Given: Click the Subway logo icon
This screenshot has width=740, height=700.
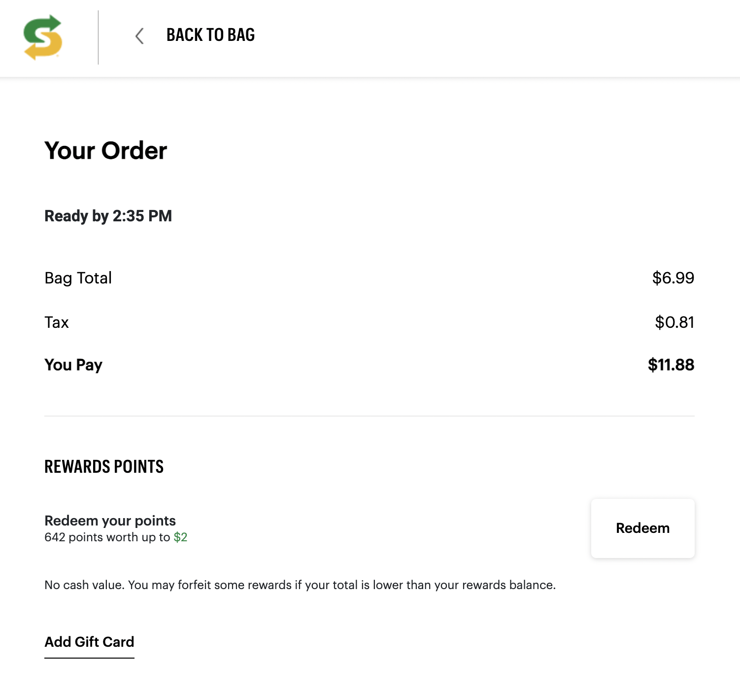Looking at the screenshot, I should [43, 37].
